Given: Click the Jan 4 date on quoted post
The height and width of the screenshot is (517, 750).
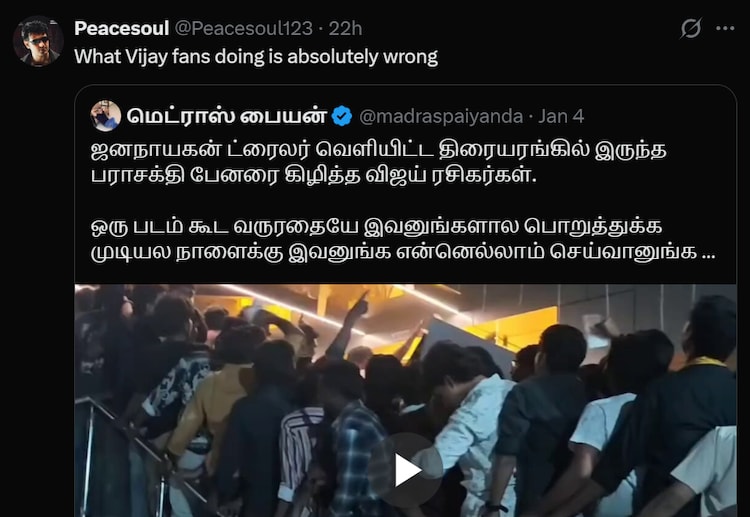Looking at the screenshot, I should coord(561,117).
